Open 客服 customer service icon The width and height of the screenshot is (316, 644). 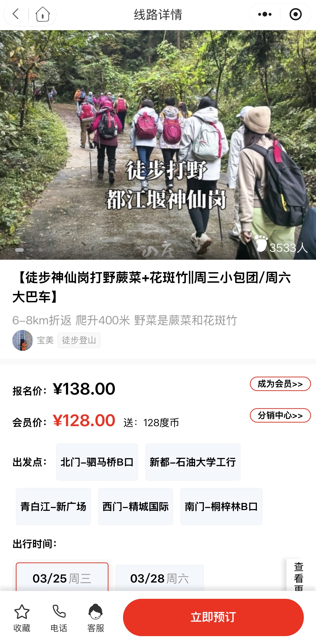point(96,611)
